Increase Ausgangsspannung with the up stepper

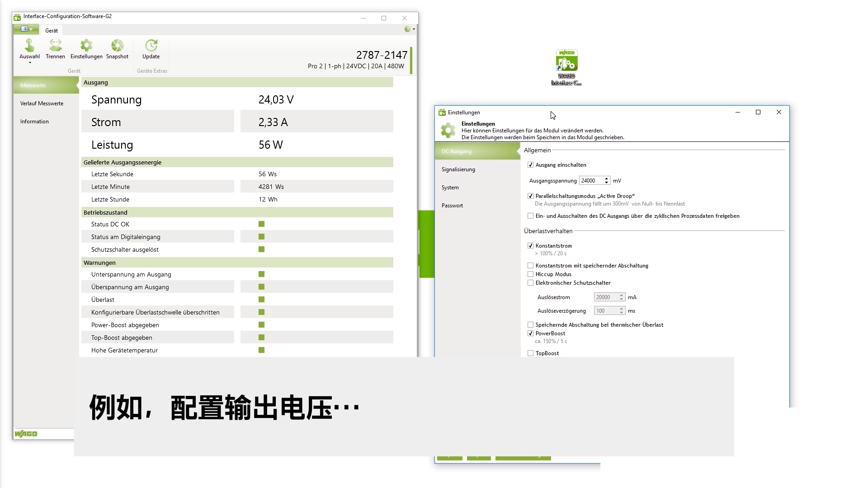pyautogui.click(x=606, y=178)
